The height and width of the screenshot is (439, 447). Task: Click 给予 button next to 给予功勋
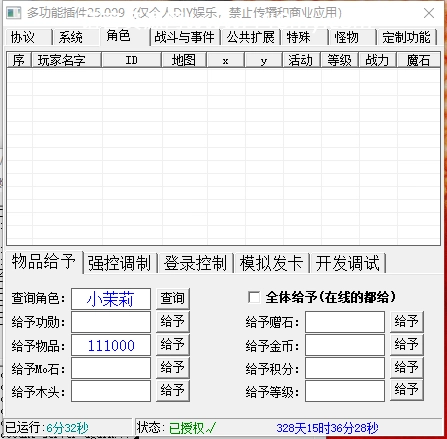tap(173, 322)
